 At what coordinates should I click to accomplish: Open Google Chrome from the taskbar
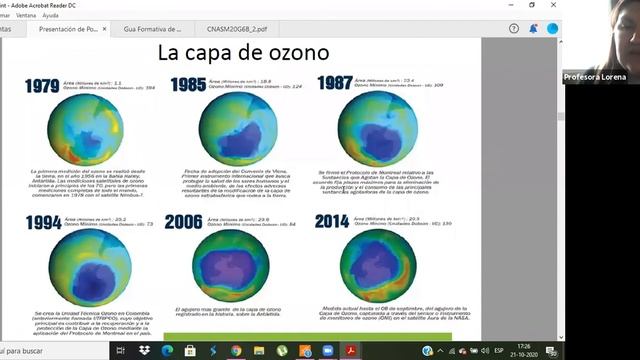[x=236, y=351]
